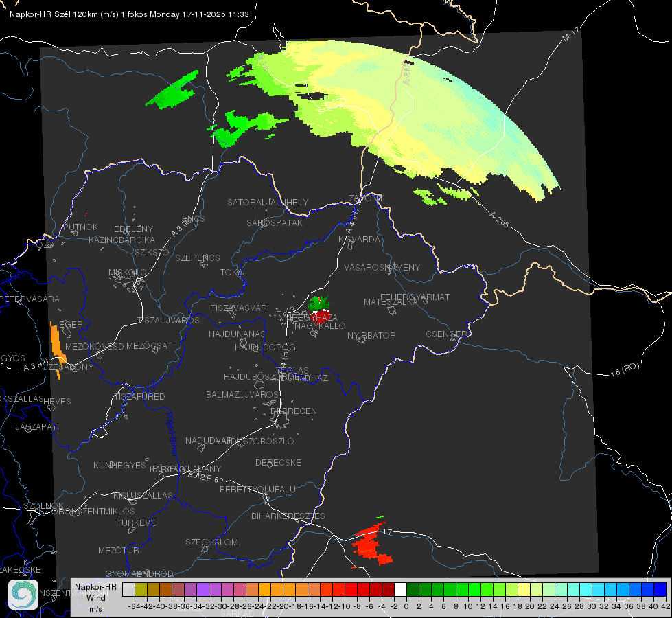Click the HAJDÚNÁNÁS town label
The width and height of the screenshot is (672, 618).
coord(237,334)
